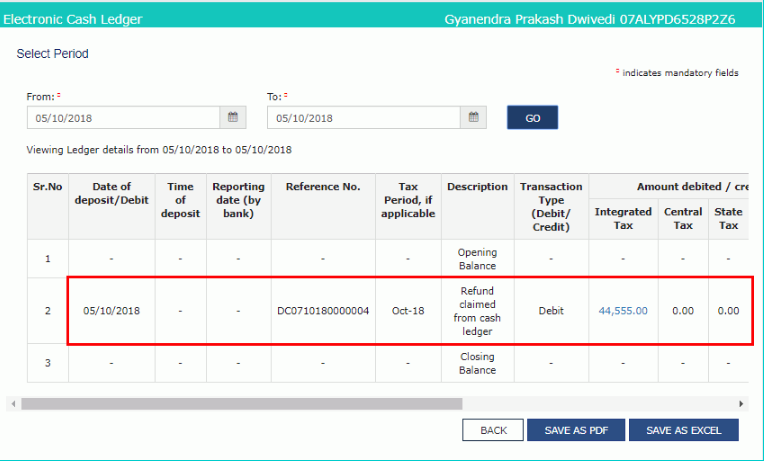Click SAVE AS EXCEL button
The height and width of the screenshot is (465, 767).
(683, 430)
